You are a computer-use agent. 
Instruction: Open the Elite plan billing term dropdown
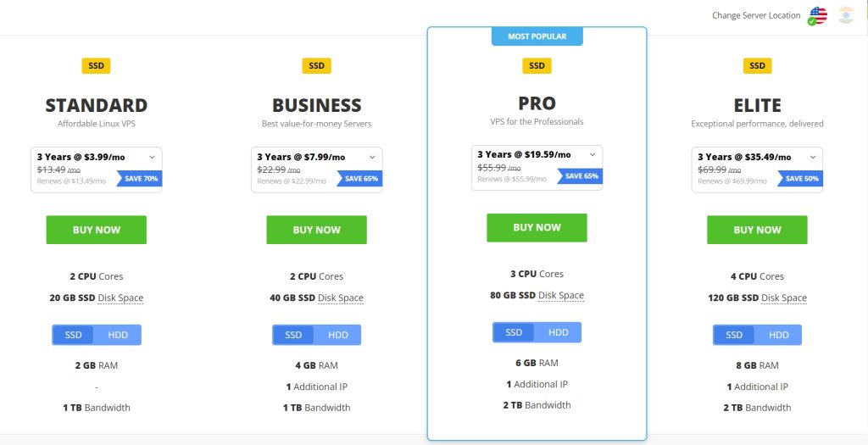tap(813, 157)
